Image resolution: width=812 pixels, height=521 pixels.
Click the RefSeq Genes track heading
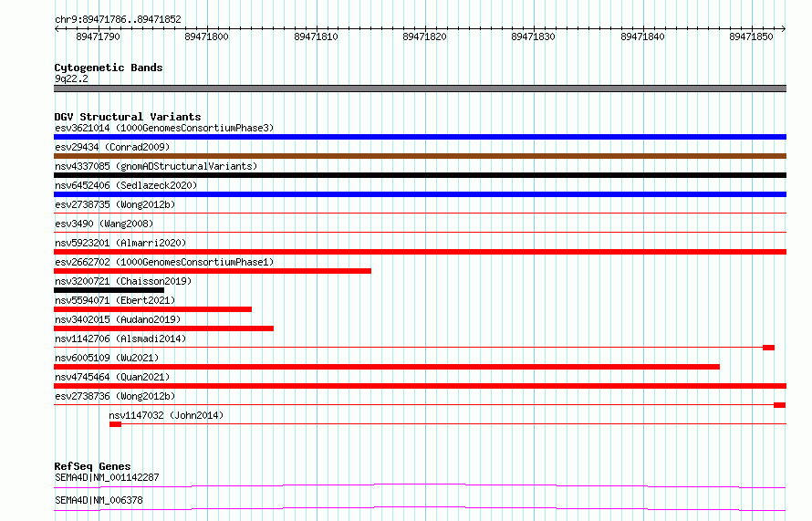point(92,466)
